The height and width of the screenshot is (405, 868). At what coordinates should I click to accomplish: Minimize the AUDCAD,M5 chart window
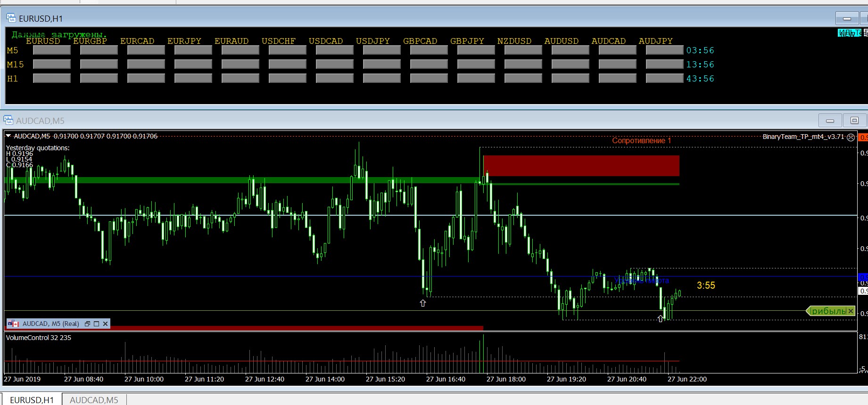pos(830,121)
